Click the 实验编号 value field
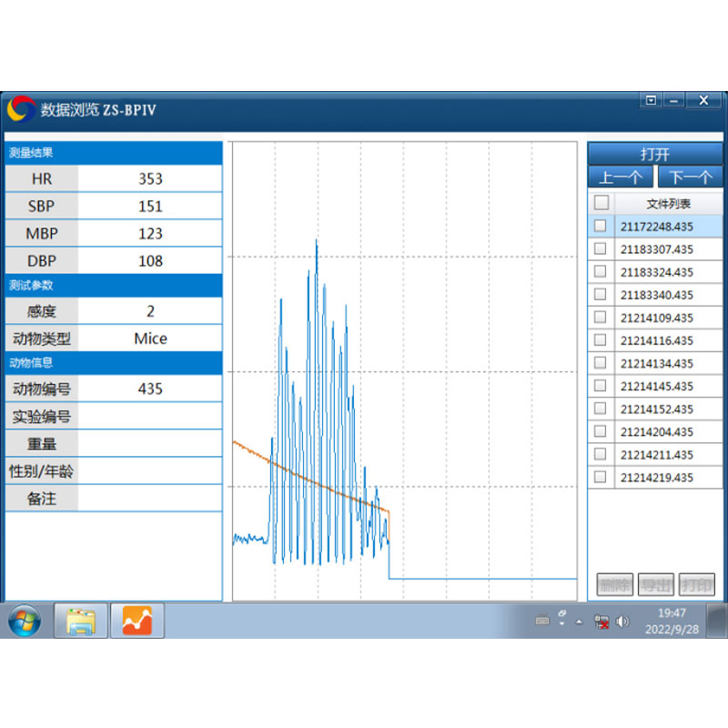The width and height of the screenshot is (728, 728). point(150,416)
